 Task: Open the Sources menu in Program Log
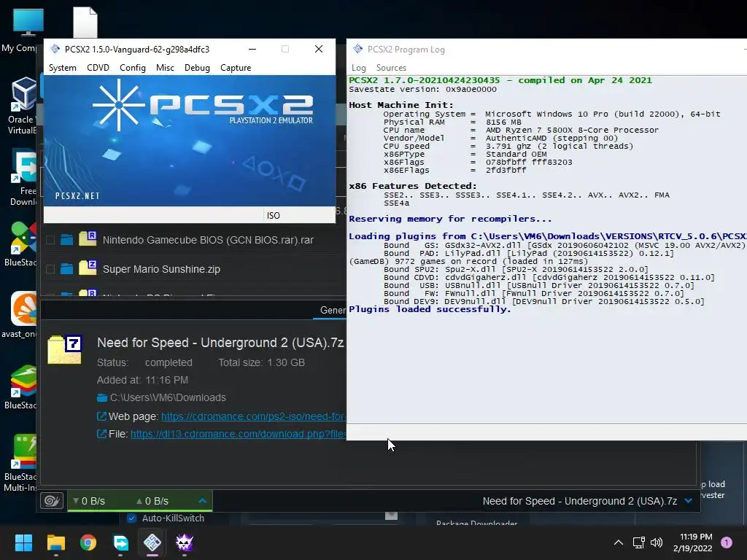tap(391, 68)
